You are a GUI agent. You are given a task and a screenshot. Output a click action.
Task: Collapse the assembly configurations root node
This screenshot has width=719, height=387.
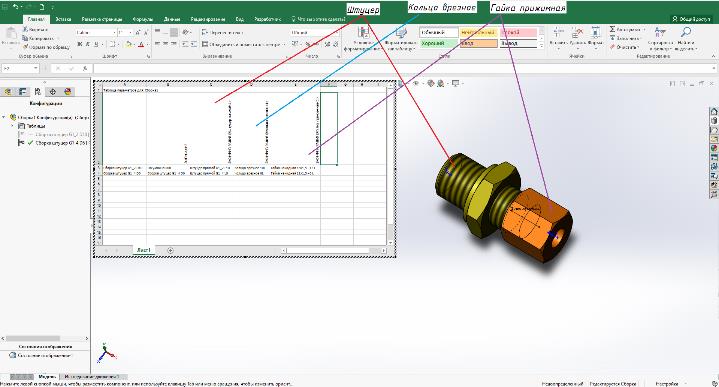coord(4,117)
